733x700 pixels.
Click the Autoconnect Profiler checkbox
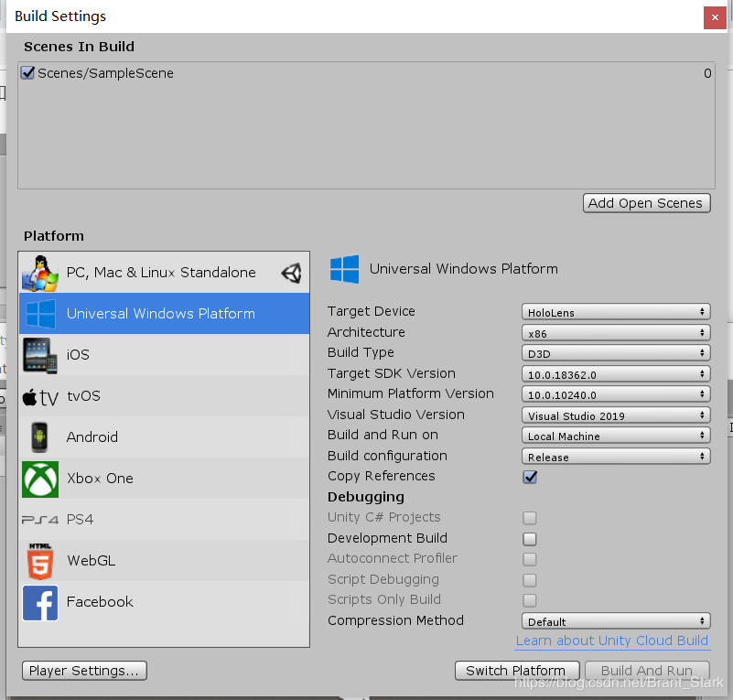click(530, 559)
